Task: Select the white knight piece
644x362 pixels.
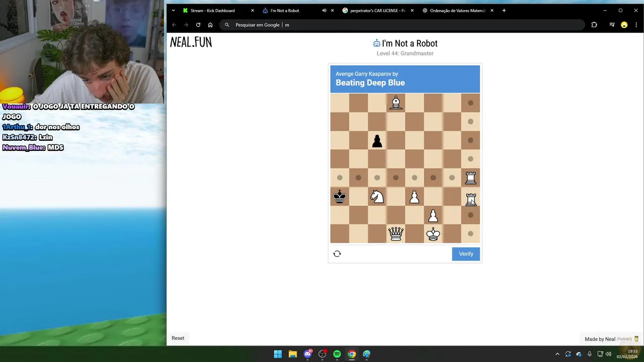Action: [x=377, y=197]
